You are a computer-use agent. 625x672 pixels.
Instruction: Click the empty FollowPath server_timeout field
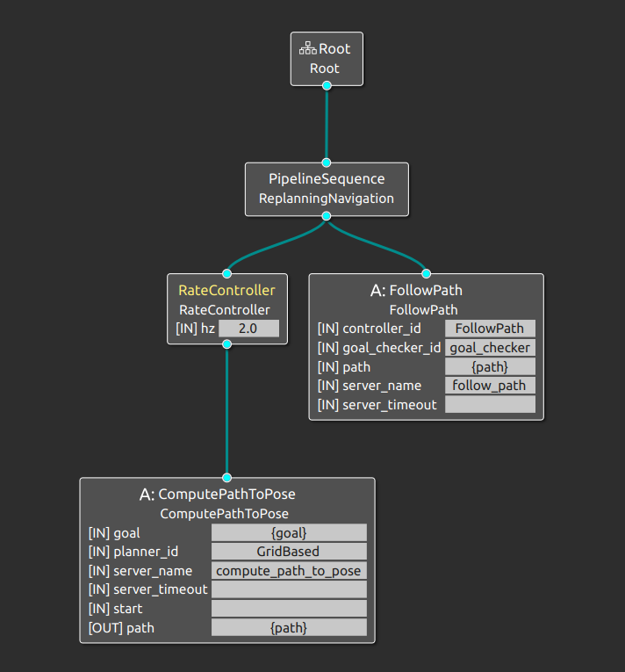(490, 404)
